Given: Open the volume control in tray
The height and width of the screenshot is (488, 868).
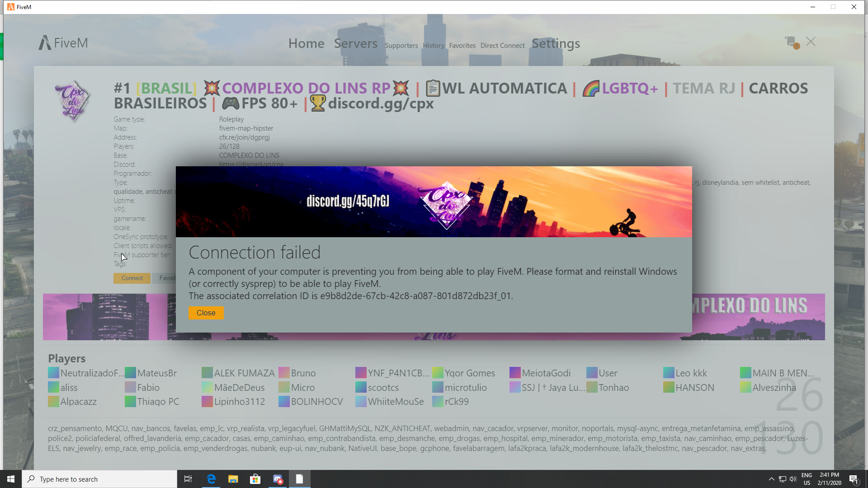Looking at the screenshot, I should [793, 479].
